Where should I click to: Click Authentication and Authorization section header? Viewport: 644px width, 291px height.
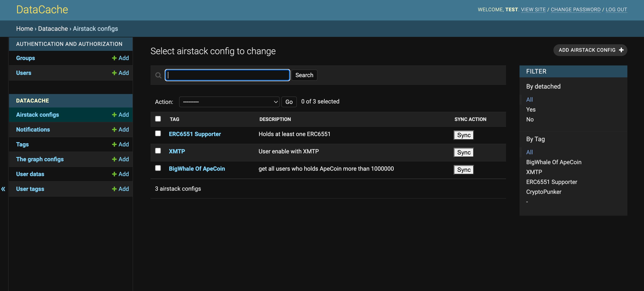[x=69, y=44]
